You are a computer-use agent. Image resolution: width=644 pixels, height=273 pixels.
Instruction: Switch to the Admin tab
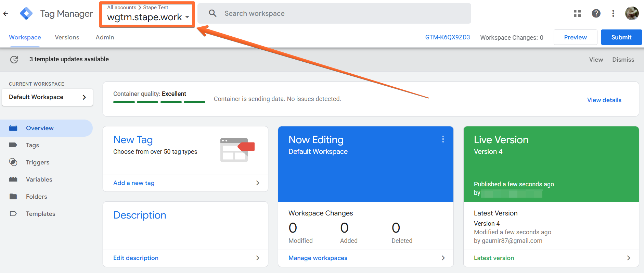pyautogui.click(x=105, y=37)
